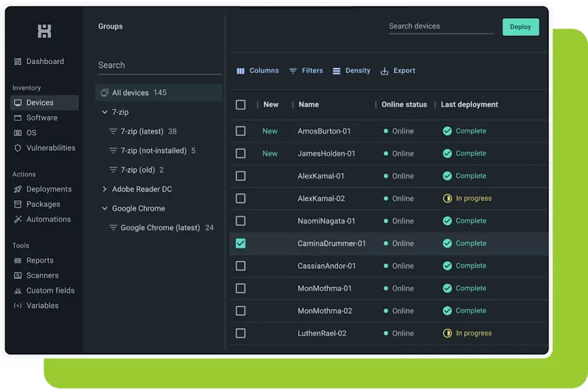588x389 pixels.
Task: Select the All devices 145 group
Action: (159, 92)
